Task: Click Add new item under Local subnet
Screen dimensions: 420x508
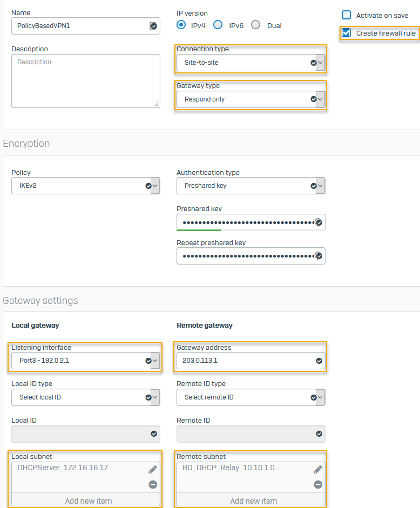Action: coord(89,500)
